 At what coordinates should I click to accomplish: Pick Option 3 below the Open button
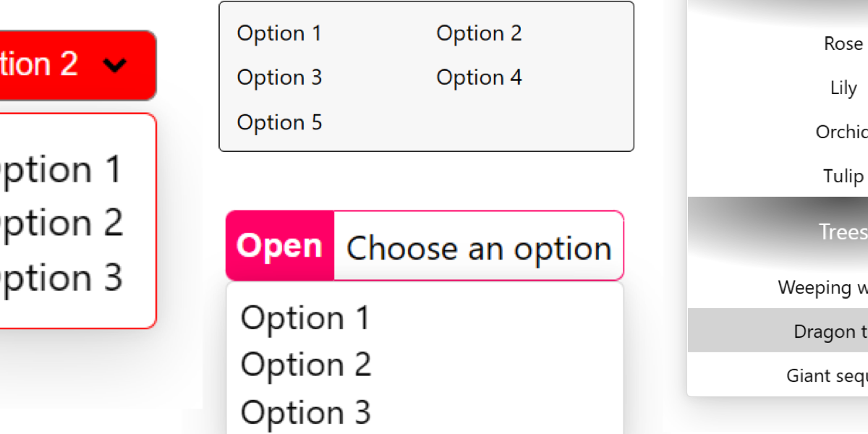pos(305,412)
